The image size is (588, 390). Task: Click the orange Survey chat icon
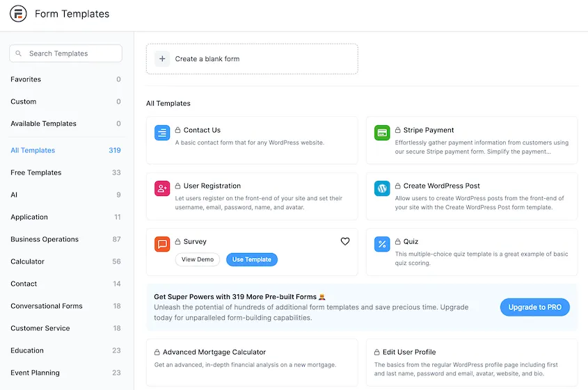[162, 244]
